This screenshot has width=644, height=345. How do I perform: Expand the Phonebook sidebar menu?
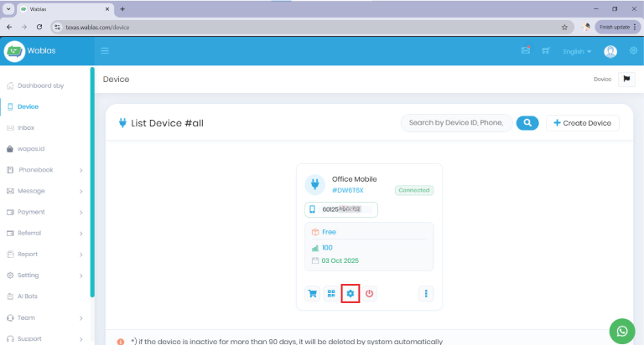(45, 170)
